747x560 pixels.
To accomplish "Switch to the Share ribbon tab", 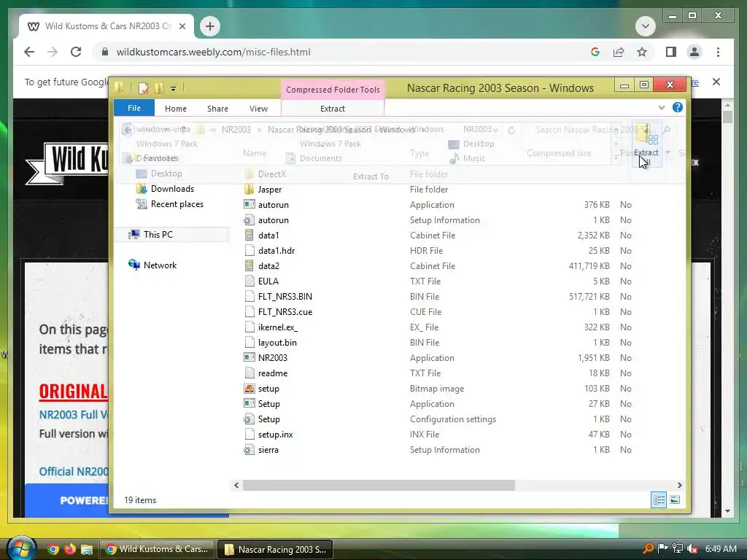I will coord(217,109).
